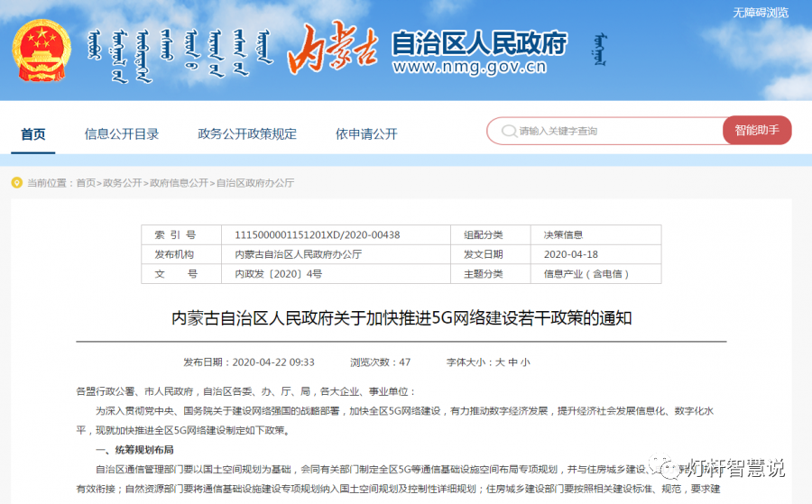Set font size to 小
The width and height of the screenshot is (812, 504).
[525, 362]
